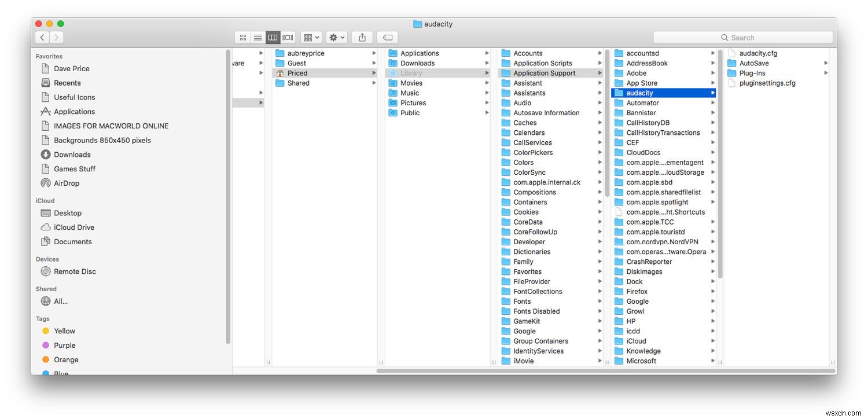
Task: Expand the iMovie folder arrow
Action: pyautogui.click(x=599, y=361)
